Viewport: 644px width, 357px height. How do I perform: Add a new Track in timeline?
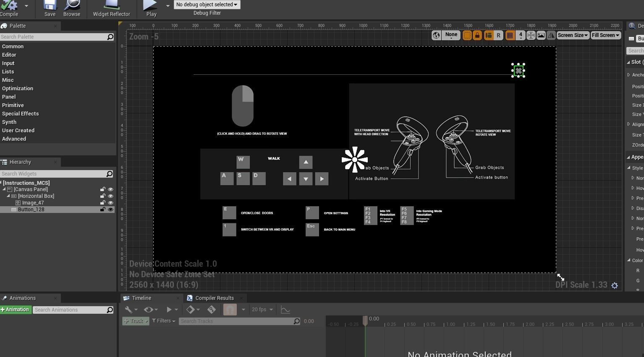point(136,321)
